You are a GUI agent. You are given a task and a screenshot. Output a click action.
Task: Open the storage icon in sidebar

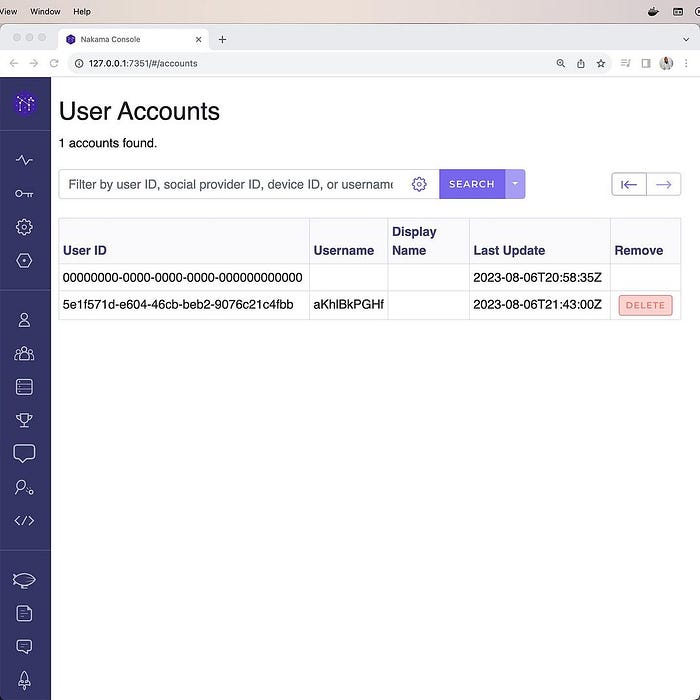pyautogui.click(x=24, y=387)
